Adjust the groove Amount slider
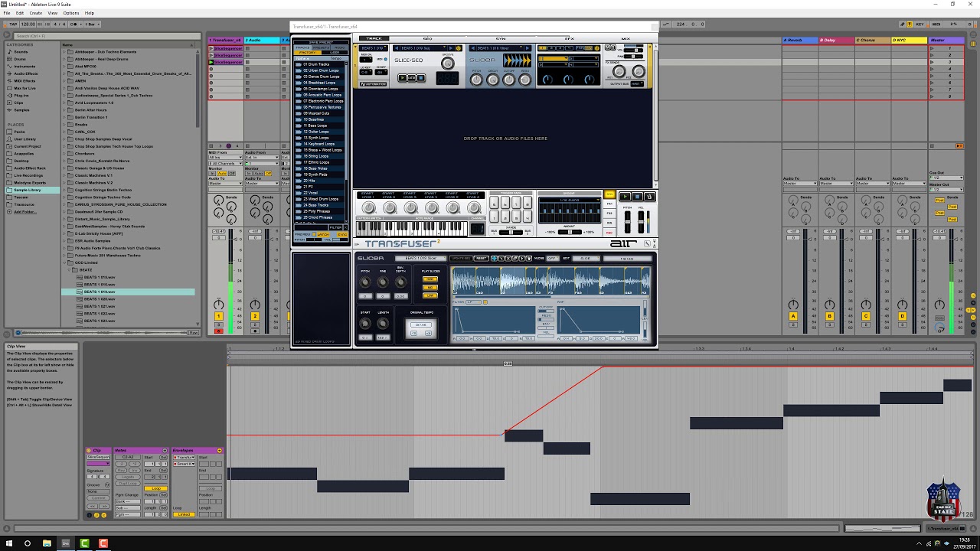Image resolution: width=980 pixels, height=551 pixels. (x=570, y=230)
